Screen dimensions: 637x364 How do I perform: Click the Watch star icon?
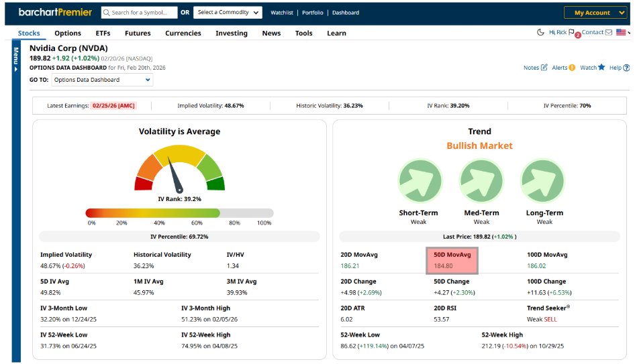point(601,67)
